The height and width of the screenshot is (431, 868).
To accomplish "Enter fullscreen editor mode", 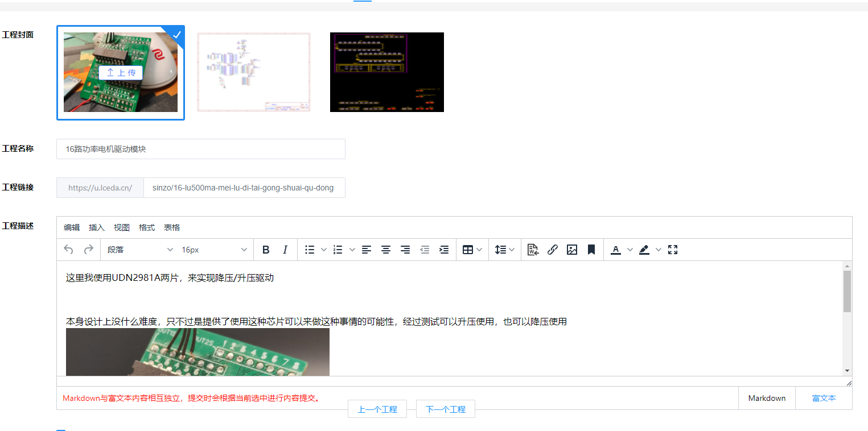I will pos(673,250).
